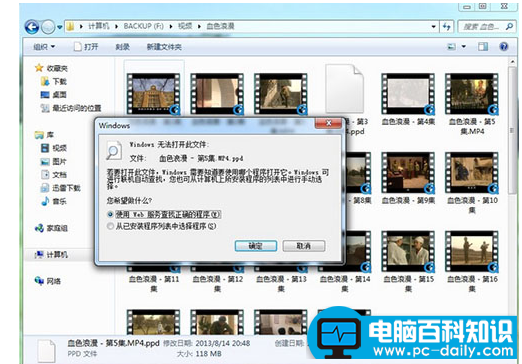Select the file labeled 血色浪漫 - 第11集
The width and height of the screenshot is (522, 364).
[154, 283]
